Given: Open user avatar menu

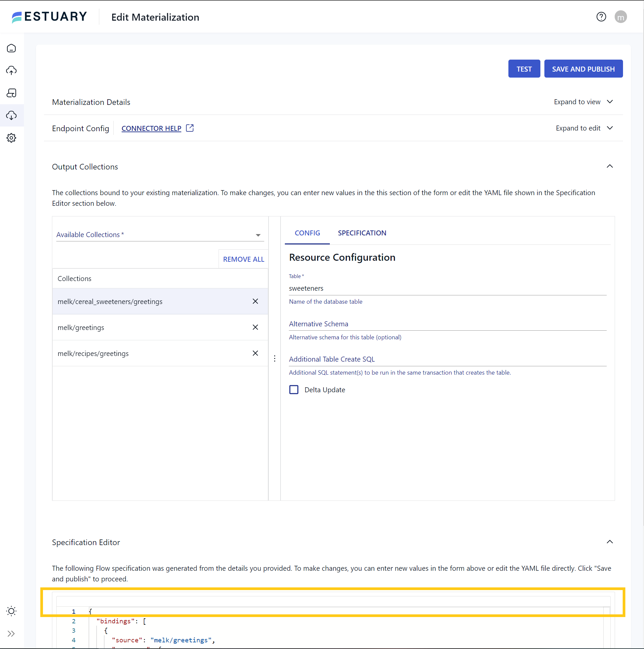Looking at the screenshot, I should tap(620, 17).
